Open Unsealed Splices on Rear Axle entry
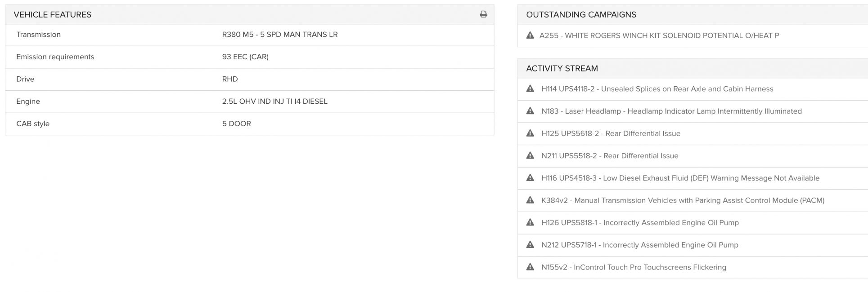The width and height of the screenshot is (868, 292). pyautogui.click(x=657, y=89)
